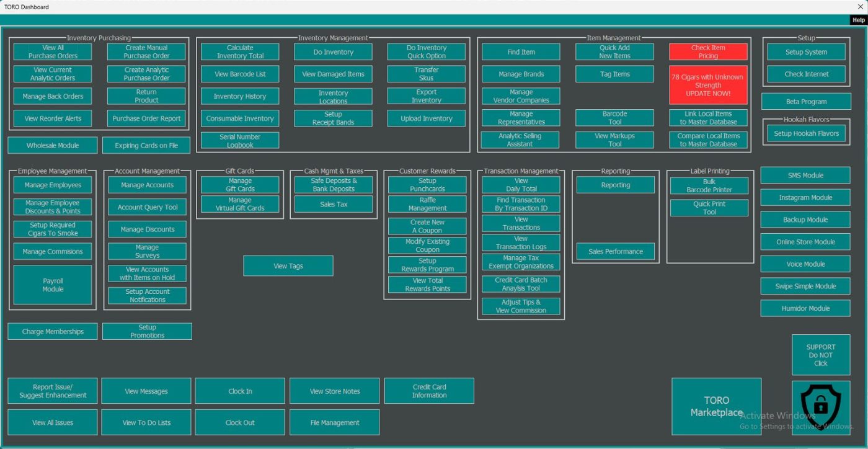
Task: Open the Help menu
Action: (858, 20)
